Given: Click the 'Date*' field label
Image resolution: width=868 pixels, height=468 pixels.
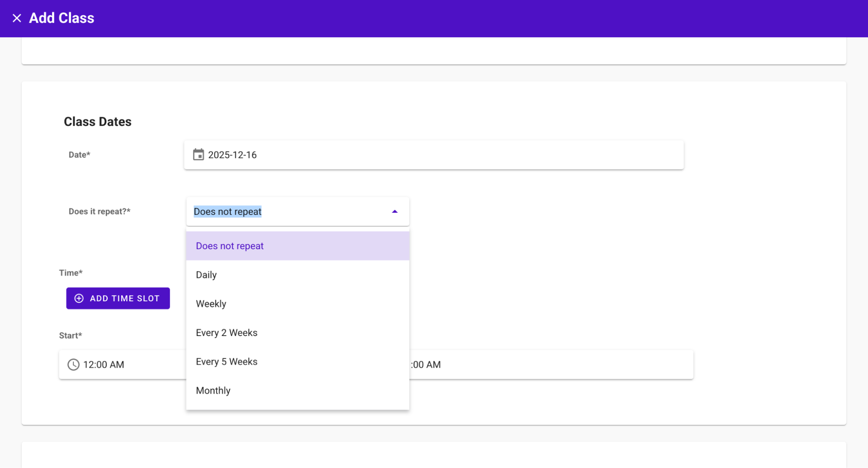Looking at the screenshot, I should click(79, 155).
